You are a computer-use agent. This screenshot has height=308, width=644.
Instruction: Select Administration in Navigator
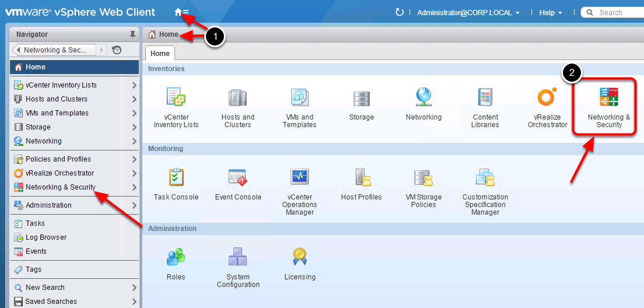pos(75,205)
